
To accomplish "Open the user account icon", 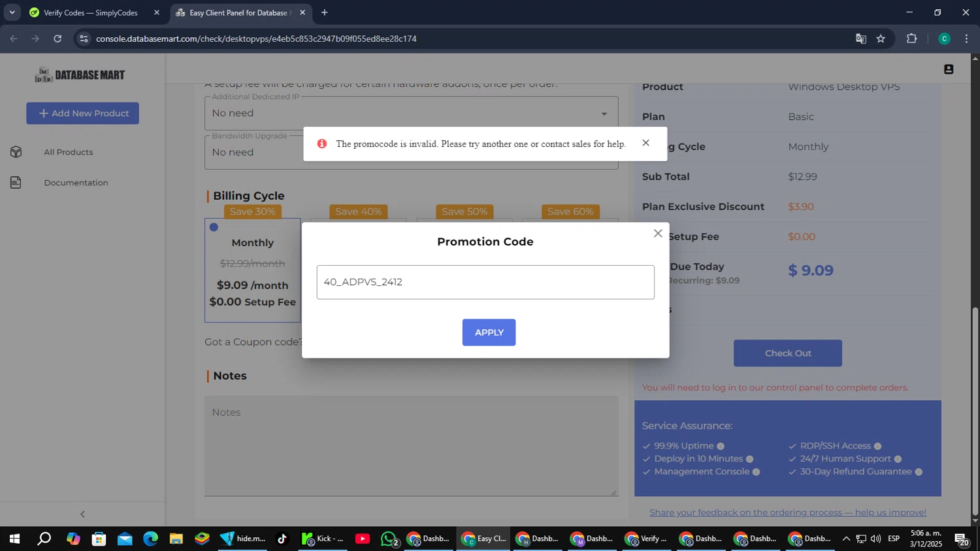I will pos(949,69).
